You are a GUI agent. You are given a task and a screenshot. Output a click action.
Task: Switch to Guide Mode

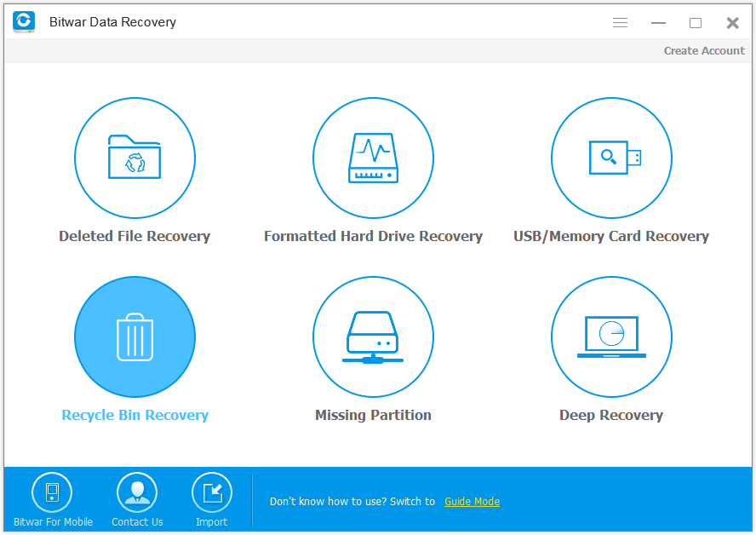[472, 502]
